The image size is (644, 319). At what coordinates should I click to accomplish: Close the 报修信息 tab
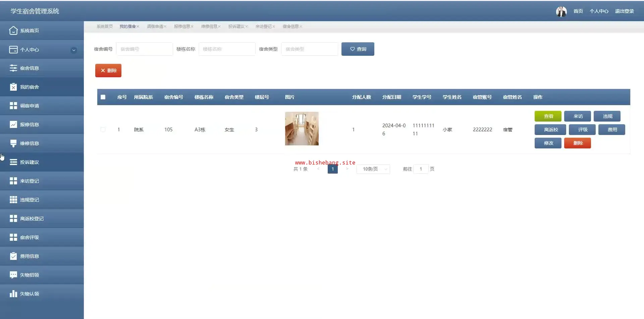(192, 27)
